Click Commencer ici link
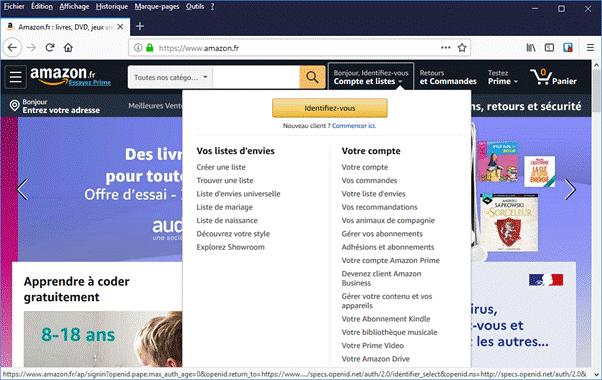 pos(354,126)
